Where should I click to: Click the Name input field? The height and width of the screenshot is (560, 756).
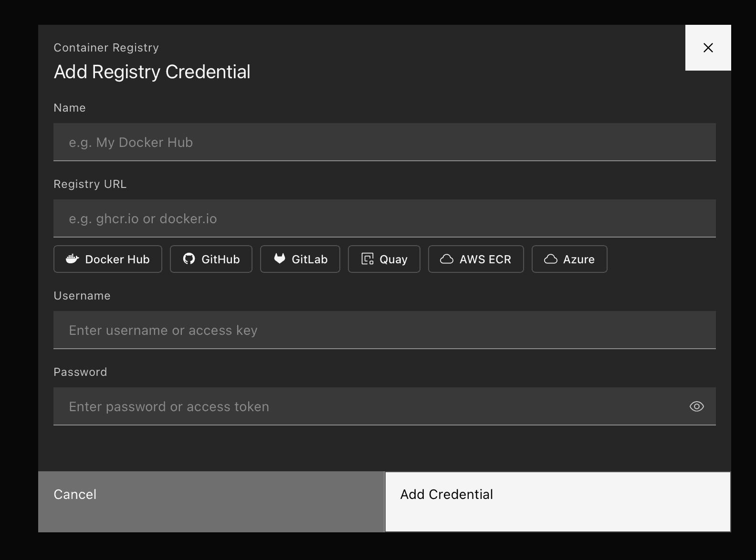click(385, 142)
